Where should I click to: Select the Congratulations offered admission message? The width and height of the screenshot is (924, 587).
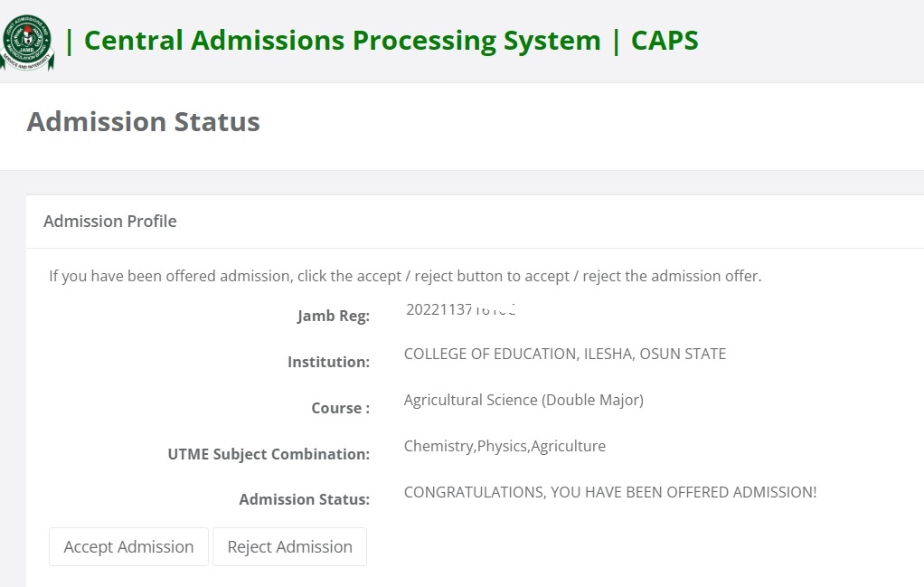point(609,493)
